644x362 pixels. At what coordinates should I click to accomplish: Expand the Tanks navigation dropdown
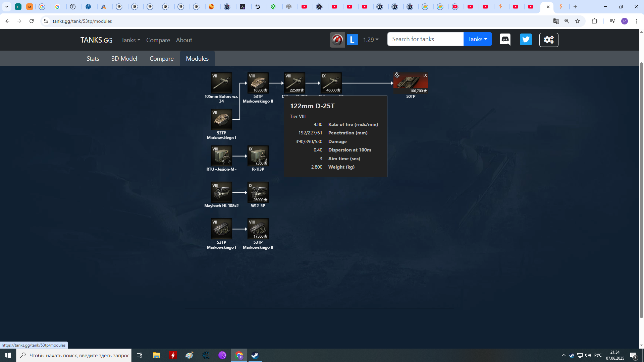point(130,40)
